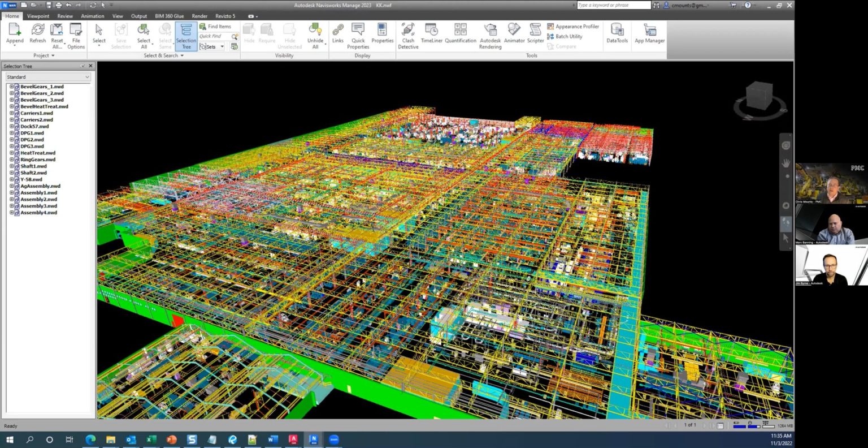Image resolution: width=868 pixels, height=448 pixels.
Task: Click the ViewCube in the viewport
Action: (759, 95)
